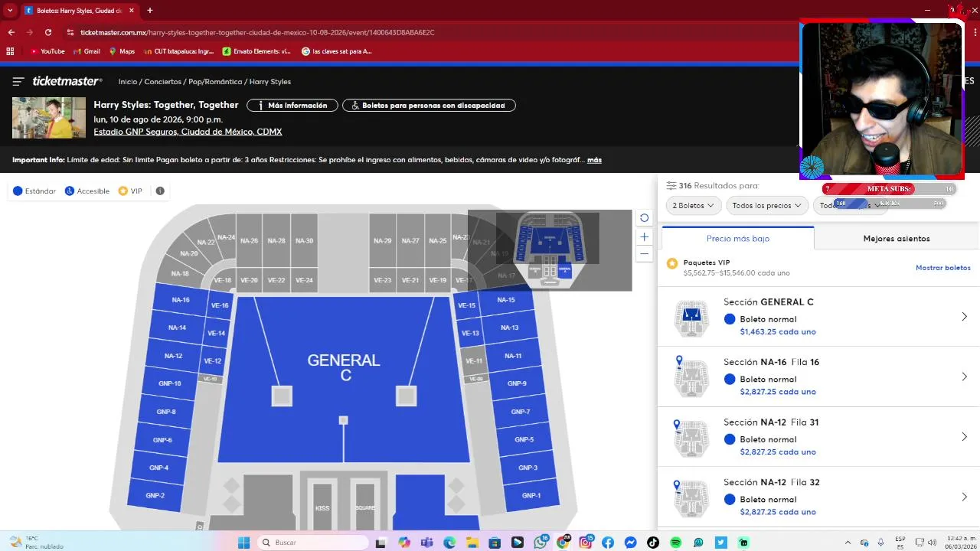The width and height of the screenshot is (980, 551).
Task: Click the filter sliders icon beside results
Action: (671, 186)
